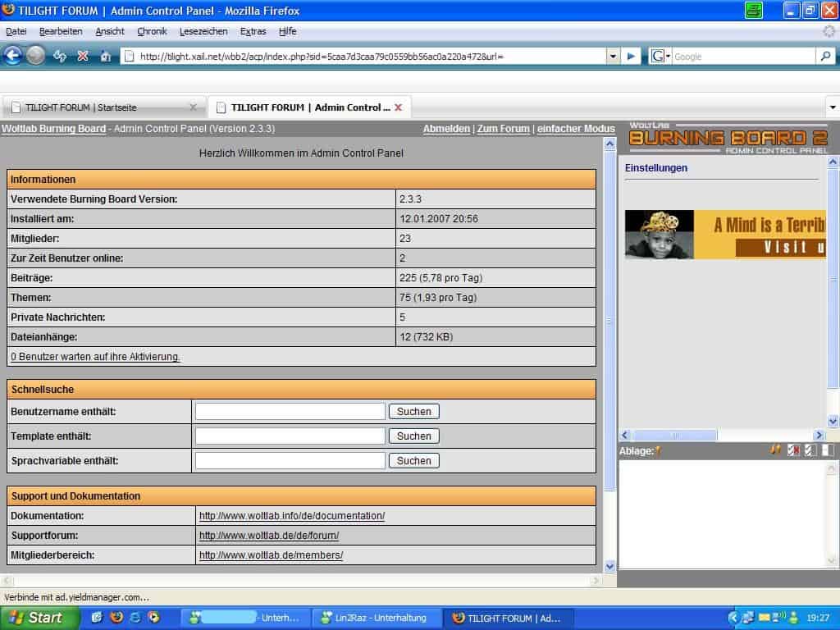Open the Hilfe menu

click(288, 32)
